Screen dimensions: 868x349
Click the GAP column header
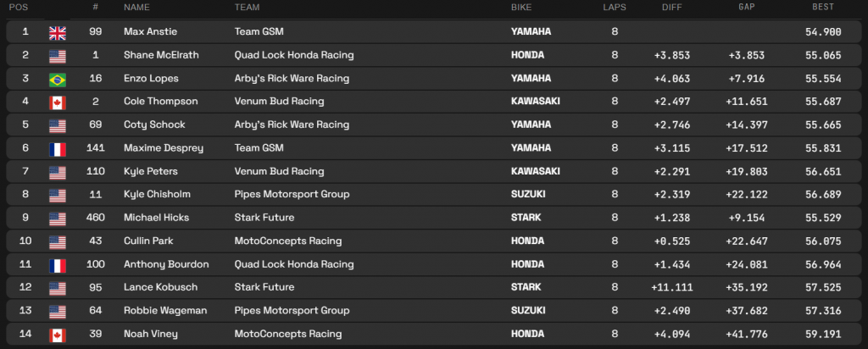747,8
